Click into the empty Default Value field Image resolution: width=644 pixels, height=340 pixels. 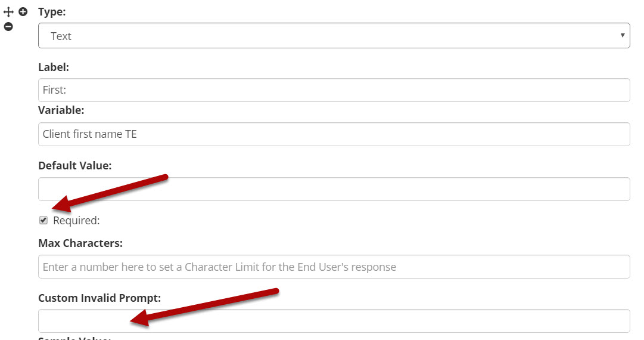(x=334, y=189)
